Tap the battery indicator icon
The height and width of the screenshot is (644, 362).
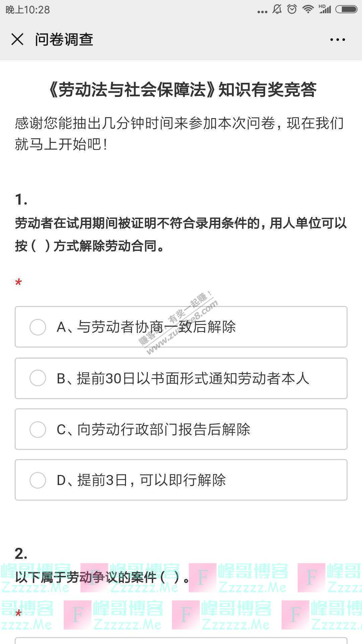coord(346,9)
